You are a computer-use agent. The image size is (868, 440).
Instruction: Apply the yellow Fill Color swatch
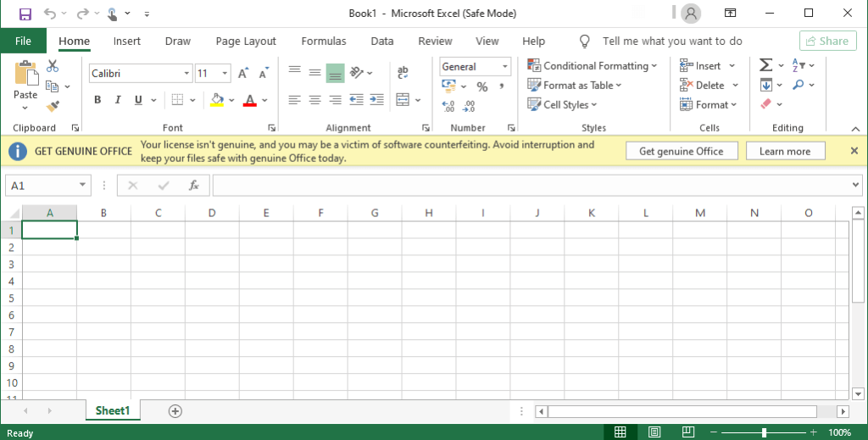coord(217,100)
